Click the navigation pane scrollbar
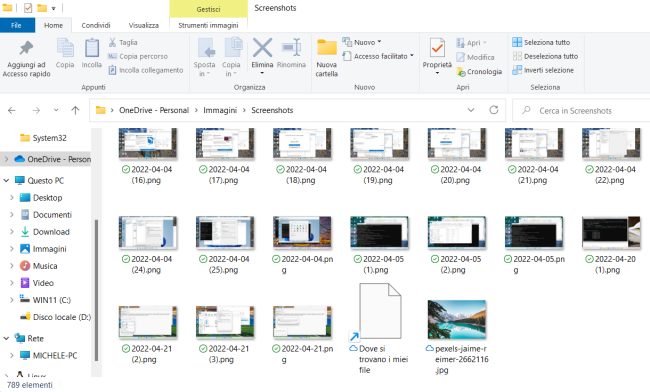The height and width of the screenshot is (392, 650). (x=97, y=290)
